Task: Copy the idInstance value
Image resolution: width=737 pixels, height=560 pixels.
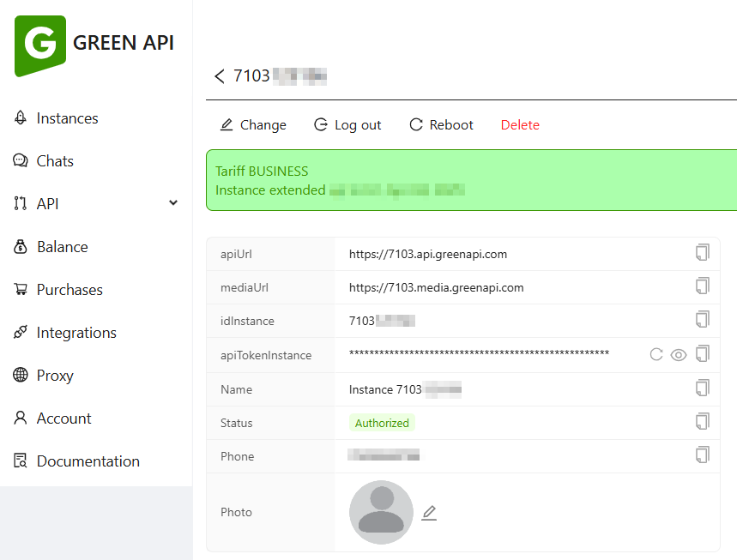Action: (702, 319)
